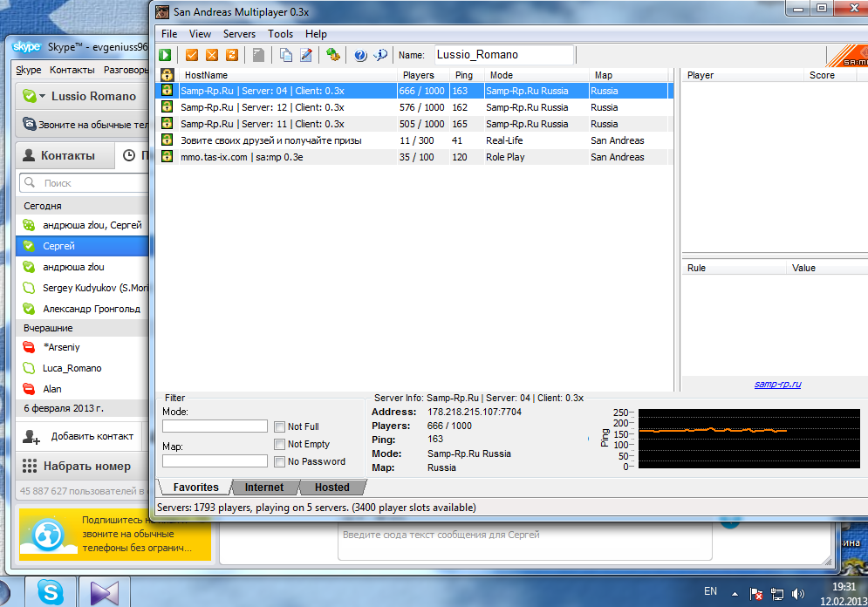Viewport: 868px width, 607px height.
Task: Click the Mode filter input field
Action: click(x=215, y=426)
